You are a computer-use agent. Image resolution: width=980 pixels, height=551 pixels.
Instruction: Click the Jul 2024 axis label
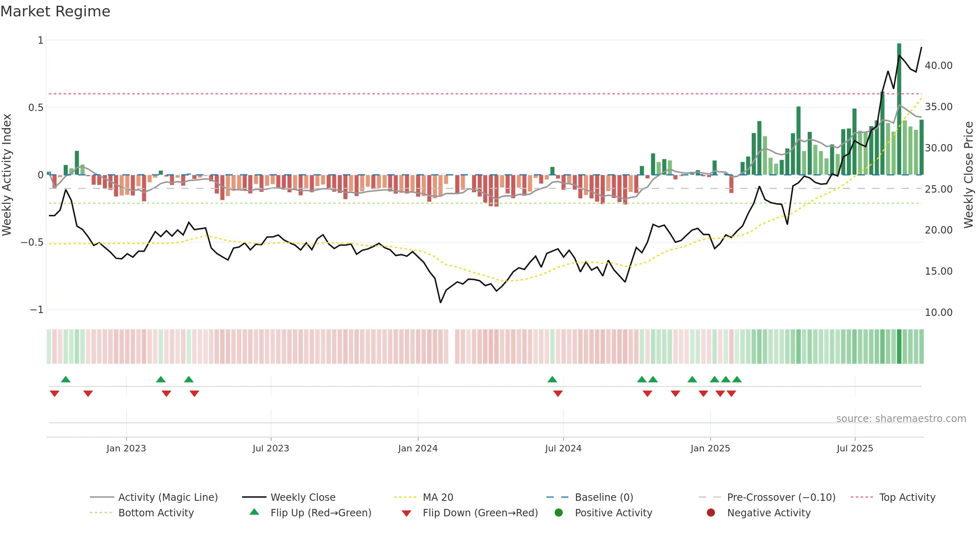[563, 449]
